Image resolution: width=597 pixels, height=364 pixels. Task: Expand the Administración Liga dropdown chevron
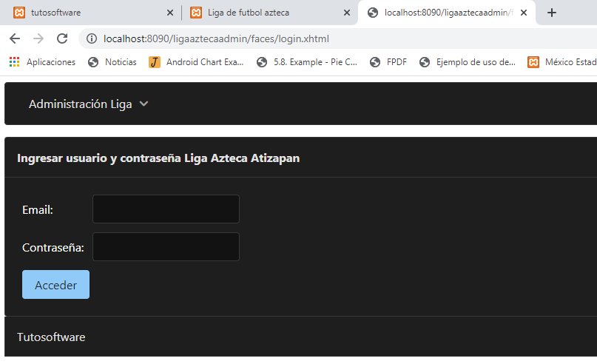coord(144,104)
